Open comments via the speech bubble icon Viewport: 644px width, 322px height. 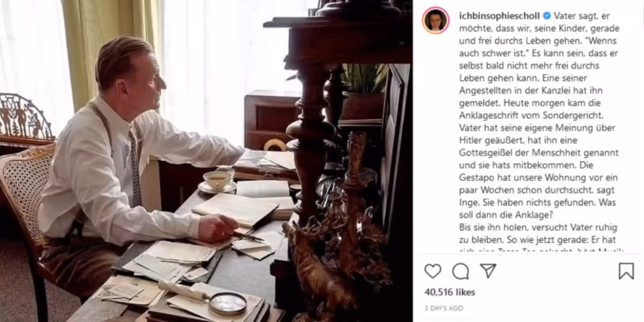[x=460, y=271]
